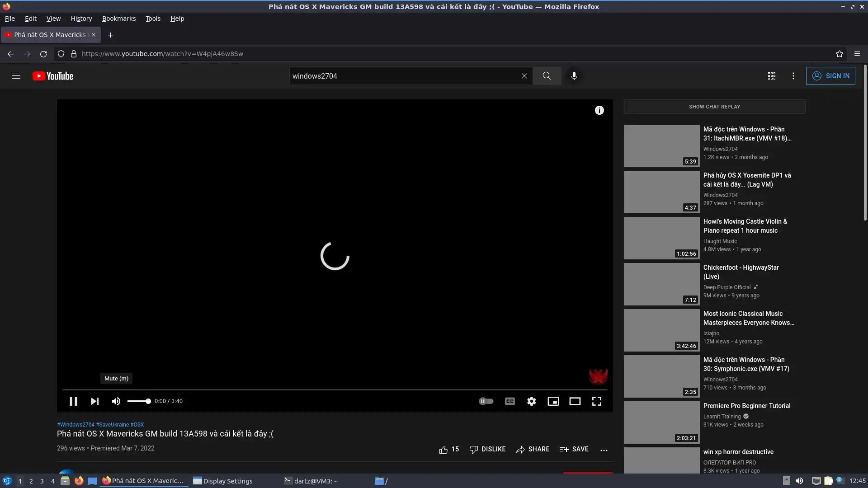This screenshot has width=868, height=488.
Task: Open video settings gear
Action: pos(532,401)
